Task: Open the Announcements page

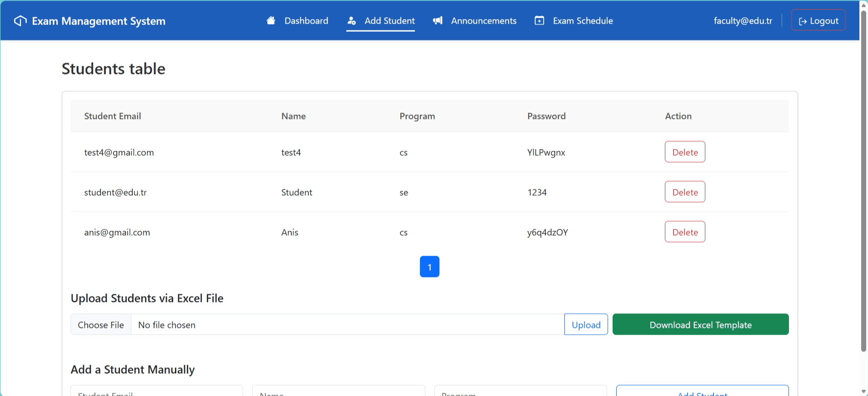Action: [474, 21]
